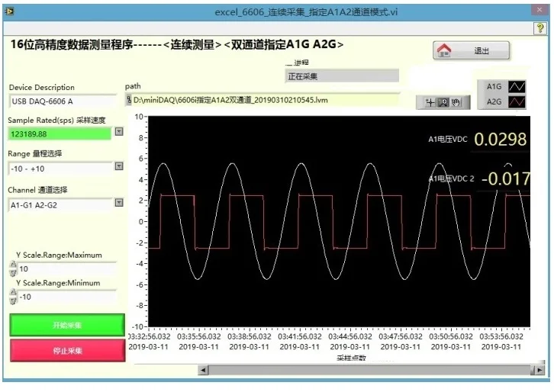Screen dimensions: 554x392
Task: Select the pan hand tool in graph palette
Action: tap(456, 103)
